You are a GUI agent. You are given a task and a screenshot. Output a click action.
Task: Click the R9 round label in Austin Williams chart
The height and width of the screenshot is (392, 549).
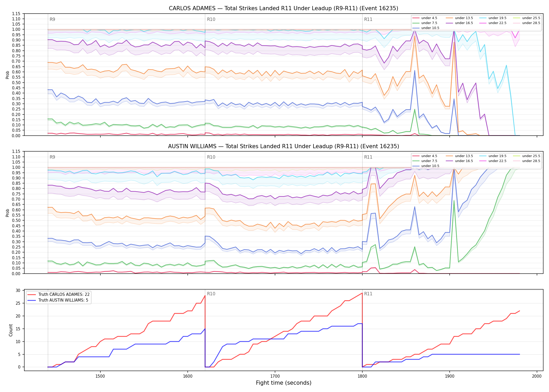pos(52,157)
